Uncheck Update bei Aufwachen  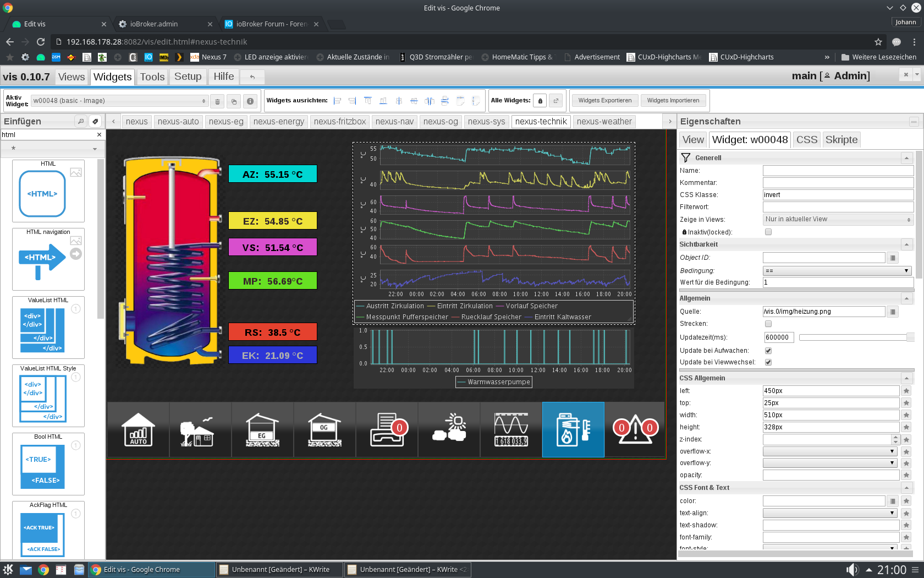pyautogui.click(x=768, y=351)
